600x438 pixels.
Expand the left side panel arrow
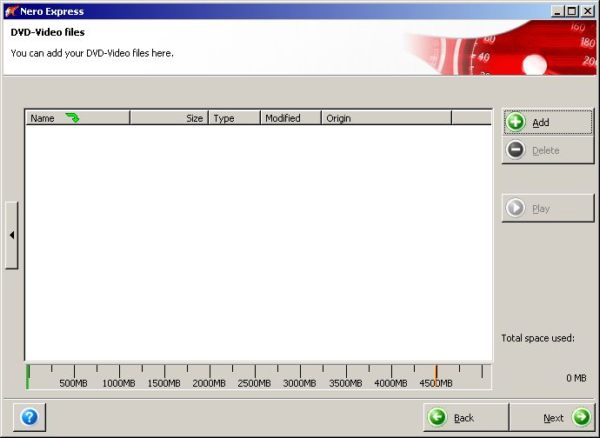[12, 235]
